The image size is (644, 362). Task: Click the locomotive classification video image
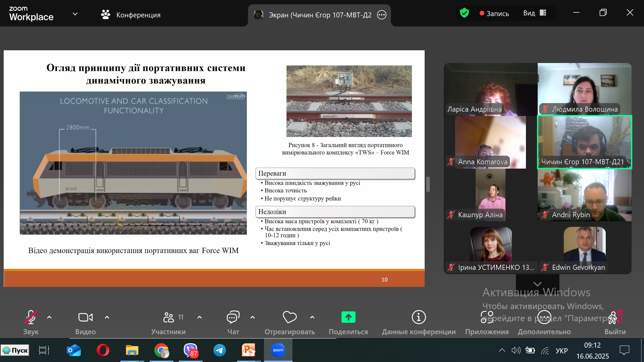[x=133, y=163]
